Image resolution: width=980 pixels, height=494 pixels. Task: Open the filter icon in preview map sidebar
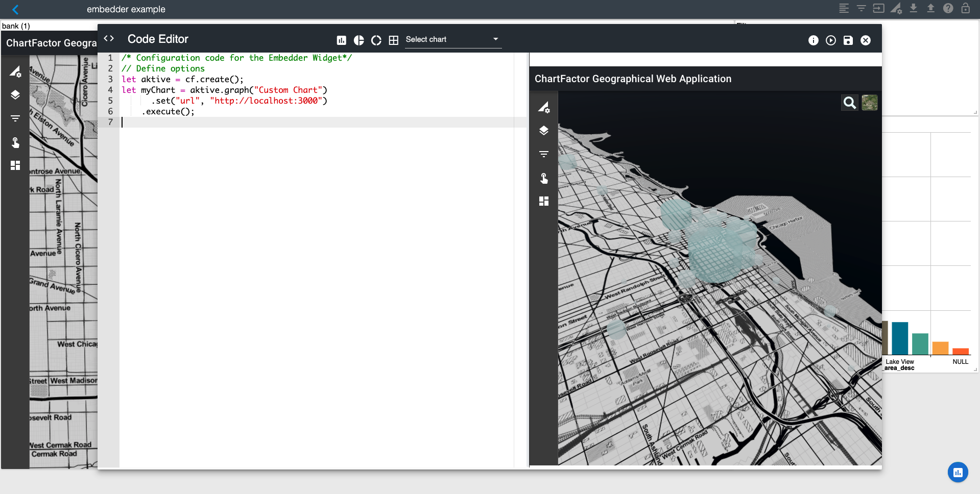(x=544, y=154)
